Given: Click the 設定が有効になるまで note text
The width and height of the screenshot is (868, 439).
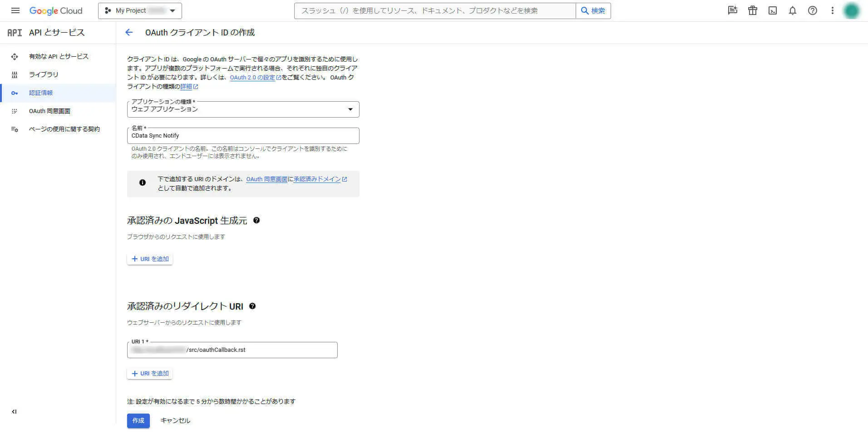Looking at the screenshot, I should point(211,401).
